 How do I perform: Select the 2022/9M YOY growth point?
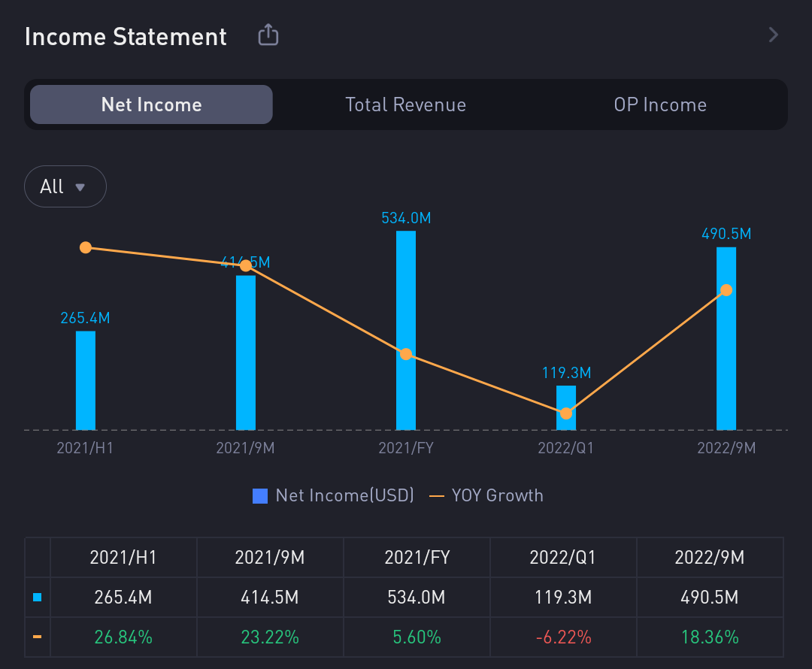tap(726, 290)
